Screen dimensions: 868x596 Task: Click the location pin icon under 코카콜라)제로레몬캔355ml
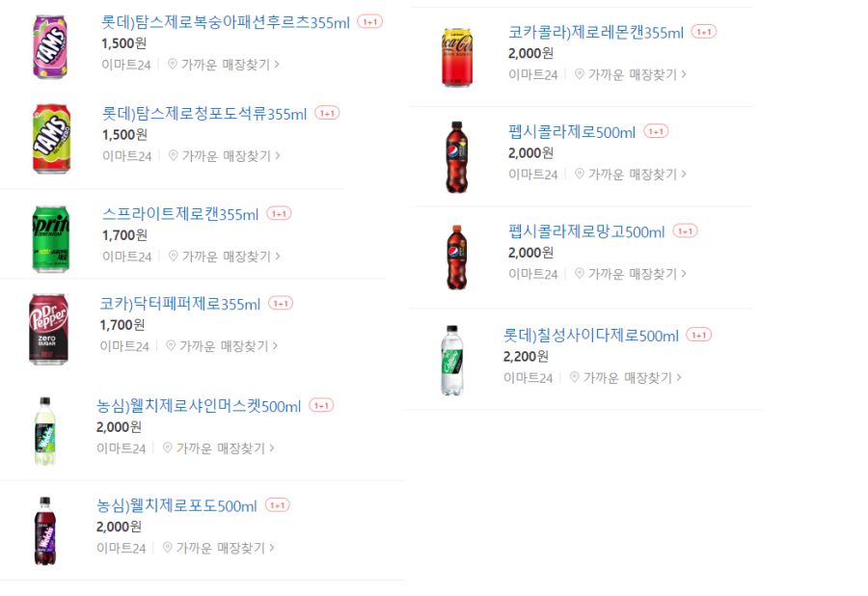point(579,73)
